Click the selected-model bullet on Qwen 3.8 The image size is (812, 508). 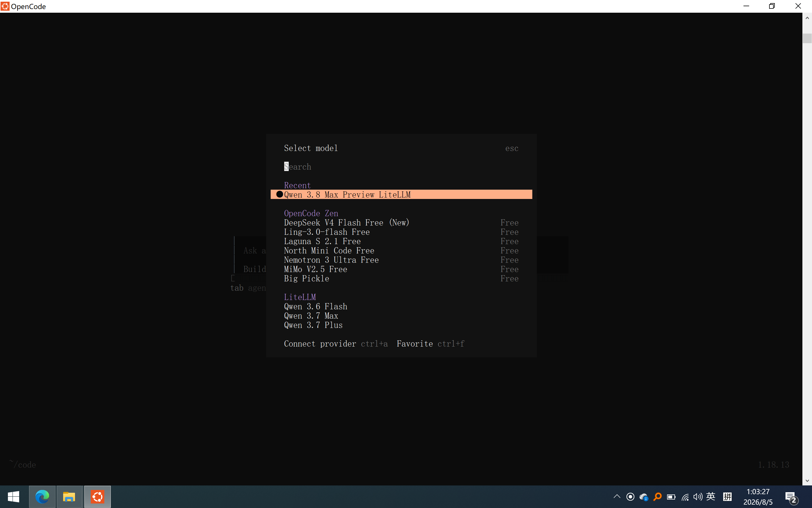[x=279, y=194]
